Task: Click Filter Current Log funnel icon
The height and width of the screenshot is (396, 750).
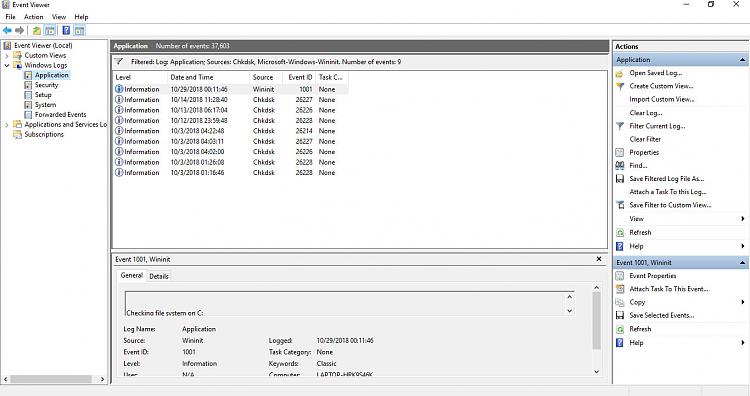Action: pos(620,126)
